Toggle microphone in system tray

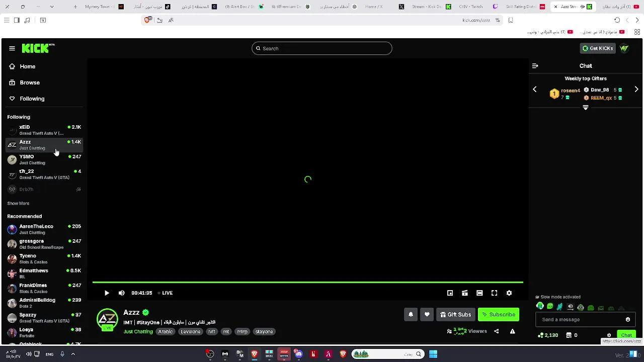(62, 354)
